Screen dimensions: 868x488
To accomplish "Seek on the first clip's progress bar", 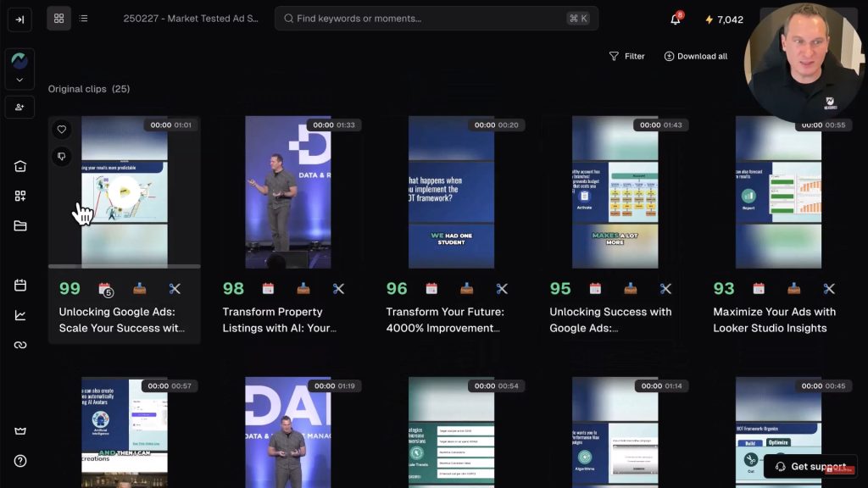I will pyautogui.click(x=125, y=266).
